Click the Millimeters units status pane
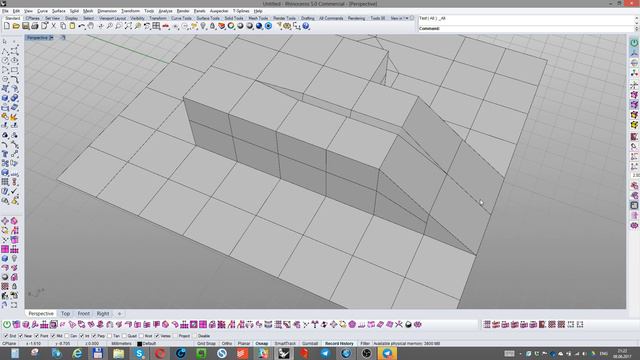The height and width of the screenshot is (360, 640). [x=122, y=344]
